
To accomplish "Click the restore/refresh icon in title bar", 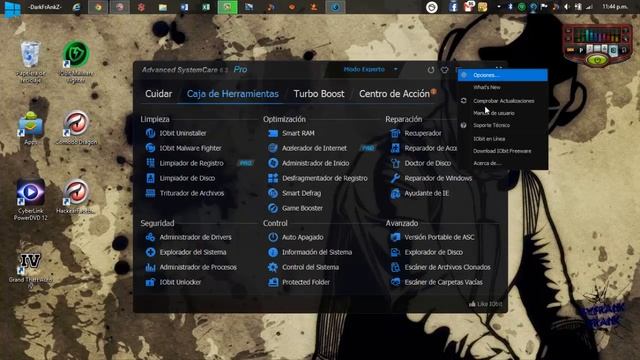I will [x=431, y=70].
